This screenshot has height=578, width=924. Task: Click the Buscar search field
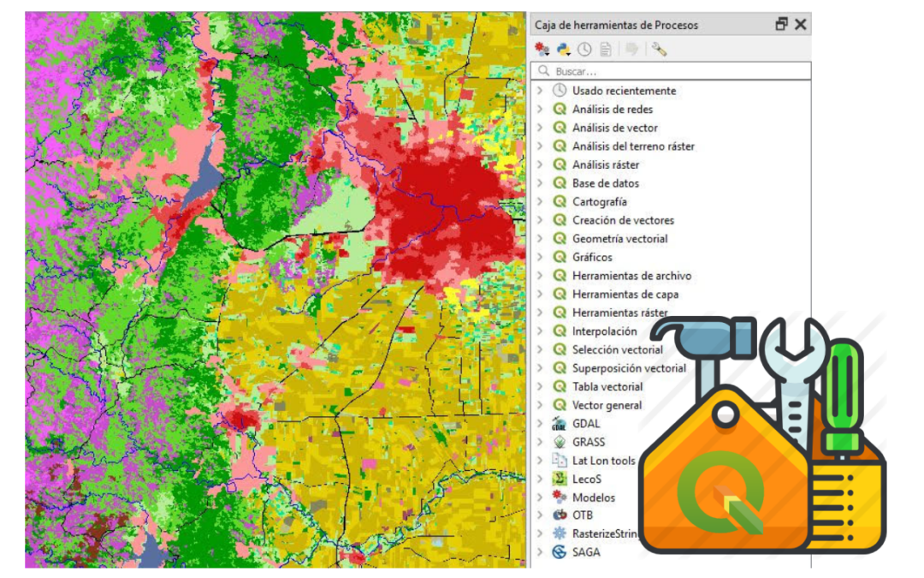(671, 71)
